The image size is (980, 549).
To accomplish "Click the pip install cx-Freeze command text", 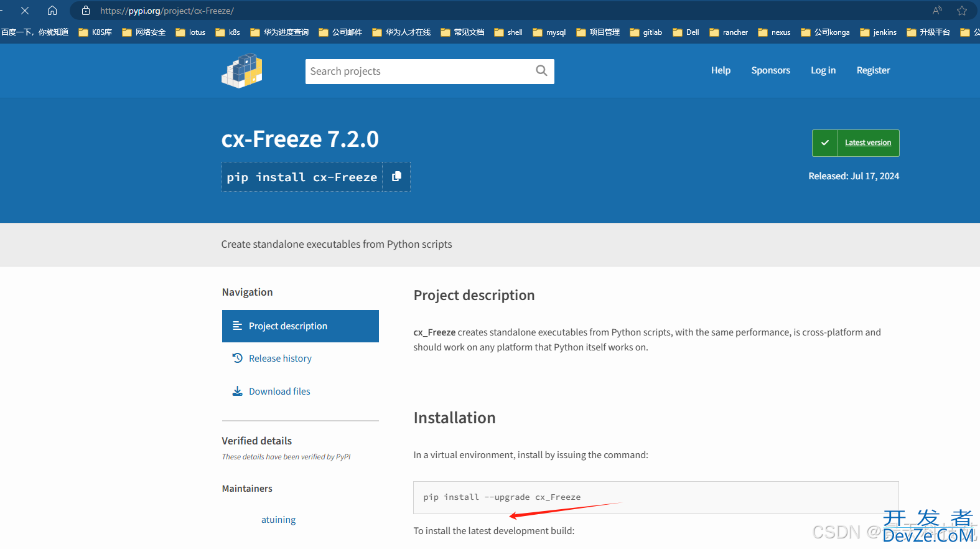I will click(302, 177).
